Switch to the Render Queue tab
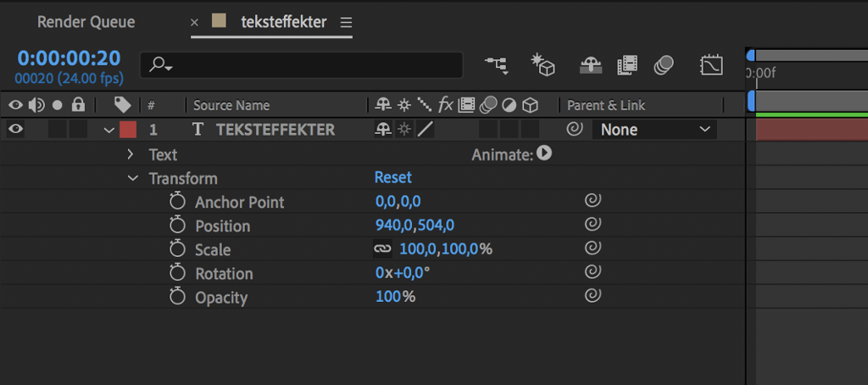868x385 pixels. click(86, 22)
